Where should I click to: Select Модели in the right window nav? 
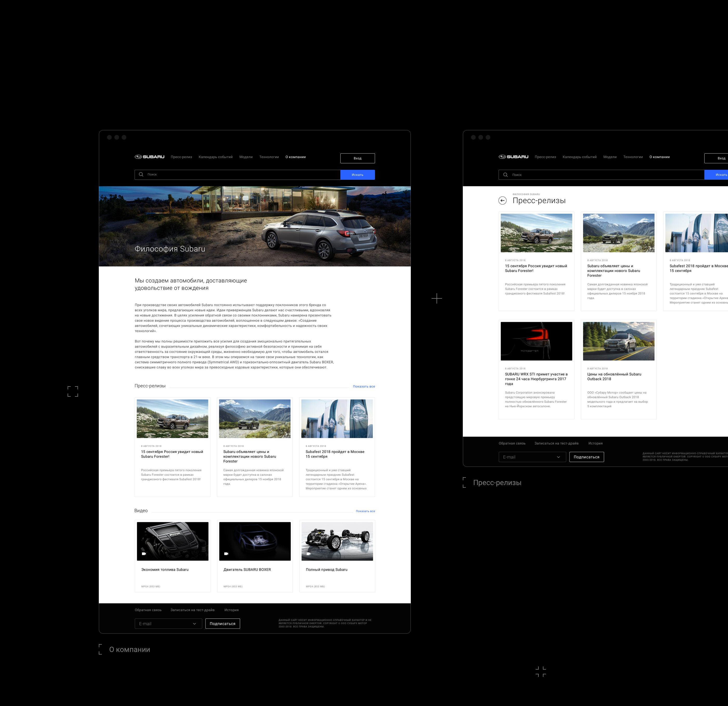click(610, 157)
